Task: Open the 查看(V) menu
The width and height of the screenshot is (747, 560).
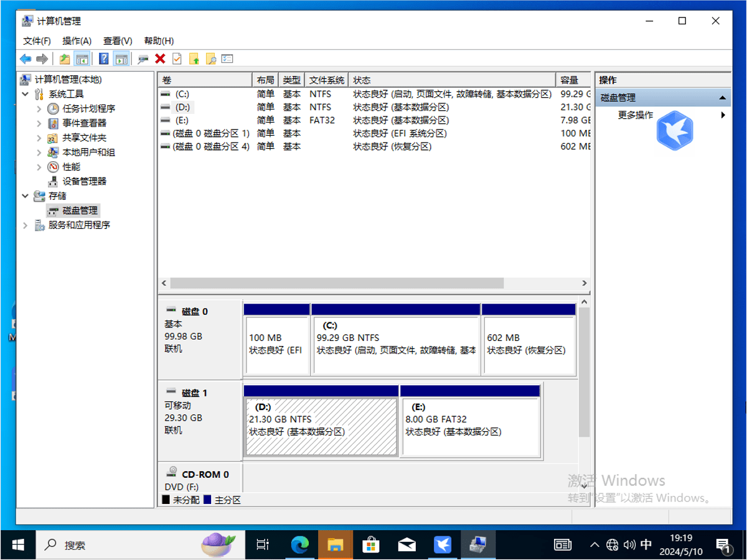Action: 118,41
